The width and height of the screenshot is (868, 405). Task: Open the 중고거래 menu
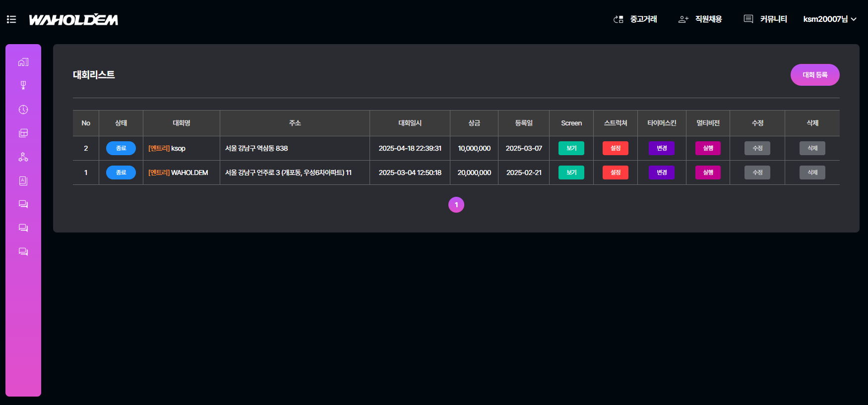pyautogui.click(x=635, y=19)
